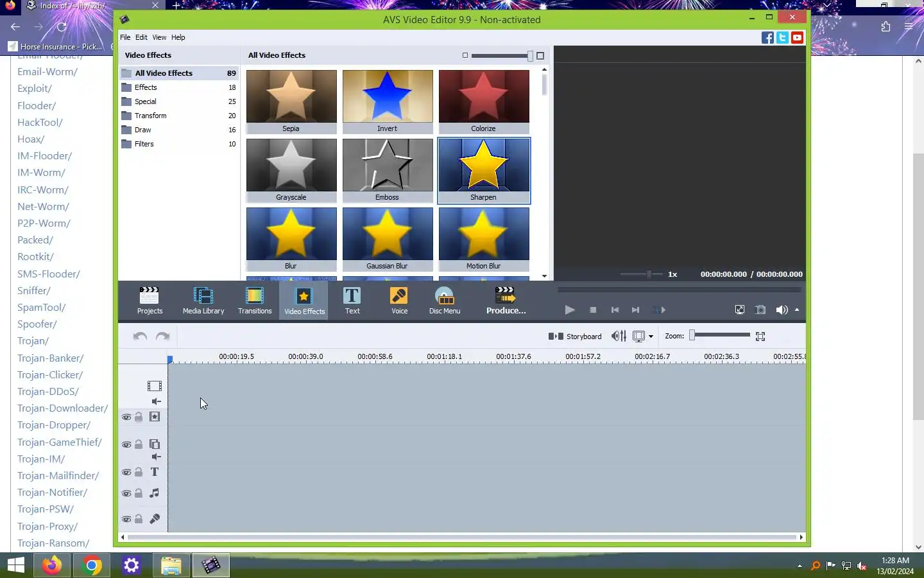Open the Twitter link icon

[782, 38]
